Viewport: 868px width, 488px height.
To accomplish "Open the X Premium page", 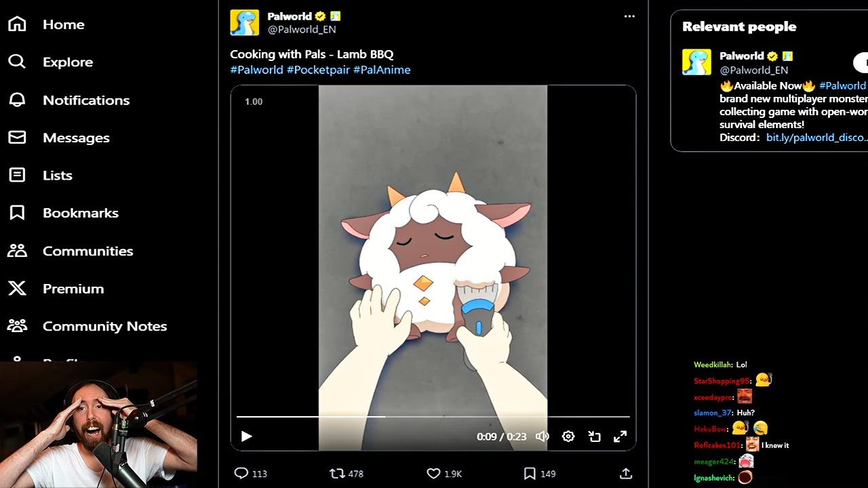I will (x=56, y=289).
